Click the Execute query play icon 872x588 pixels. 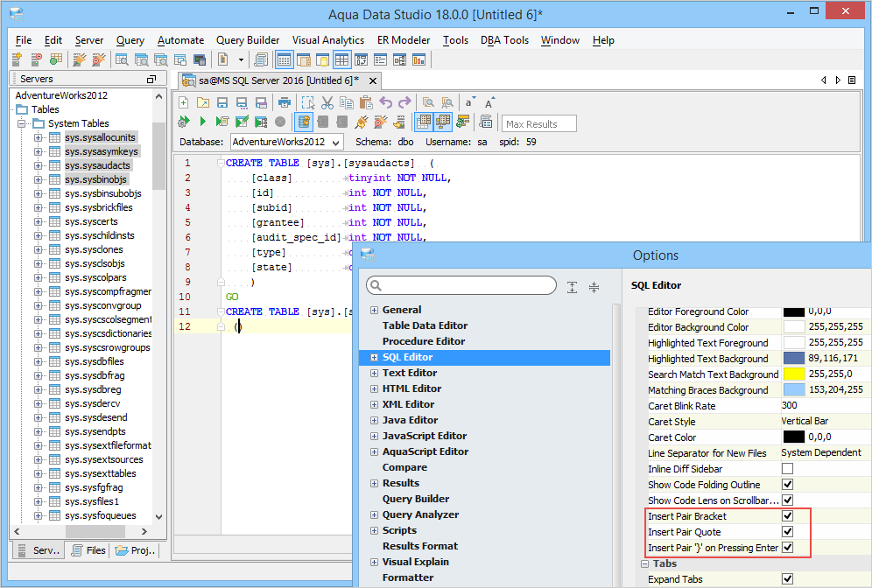tap(203, 122)
